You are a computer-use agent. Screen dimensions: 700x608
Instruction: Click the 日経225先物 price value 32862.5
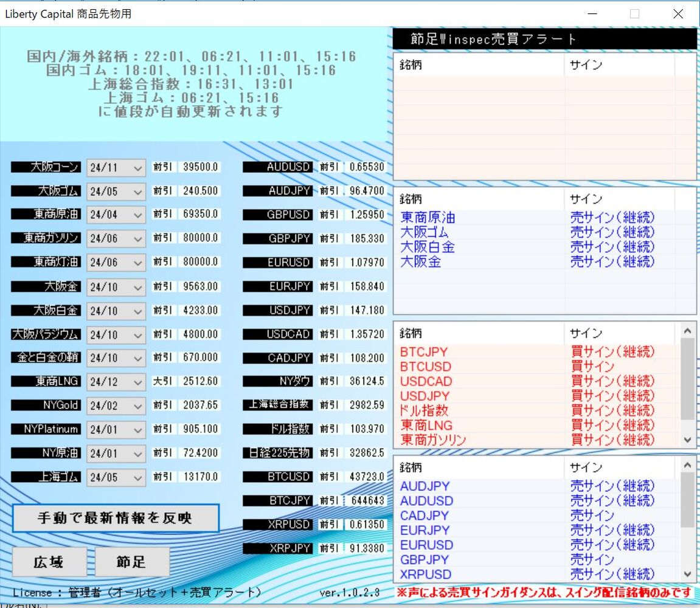(x=367, y=453)
